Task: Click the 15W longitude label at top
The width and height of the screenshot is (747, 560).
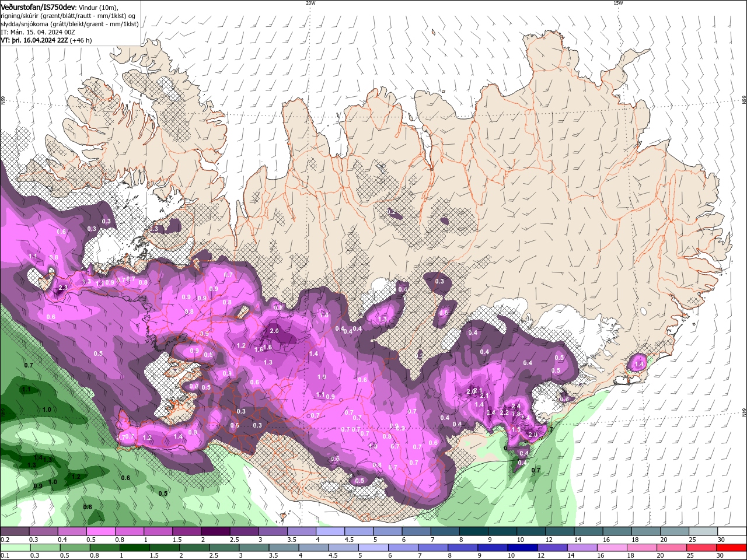Action: tap(618, 3)
